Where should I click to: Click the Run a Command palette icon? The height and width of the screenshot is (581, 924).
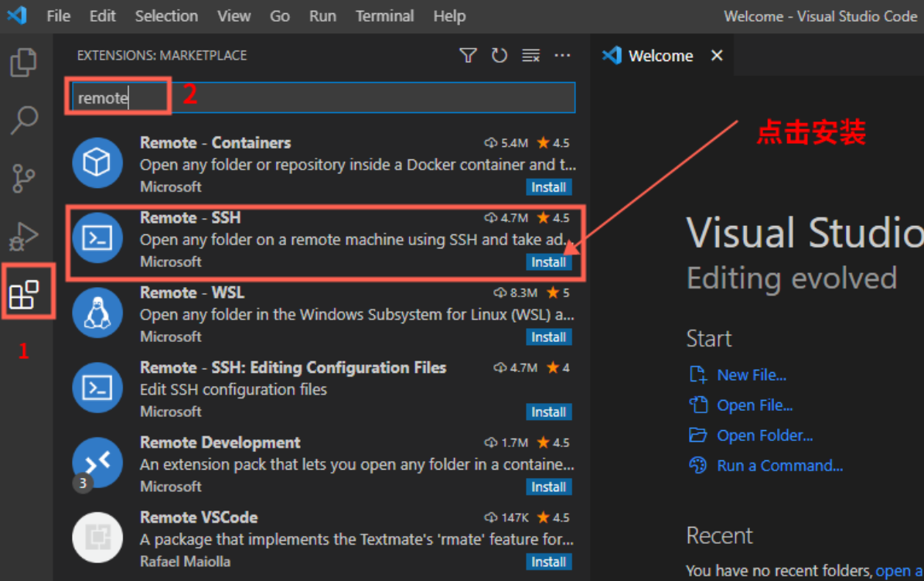pyautogui.click(x=697, y=465)
